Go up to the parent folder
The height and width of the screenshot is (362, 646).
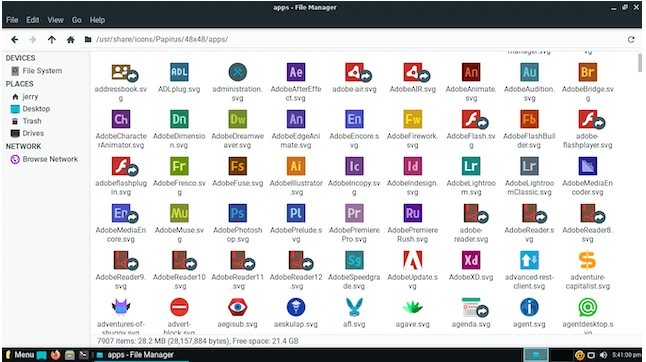tap(51, 40)
